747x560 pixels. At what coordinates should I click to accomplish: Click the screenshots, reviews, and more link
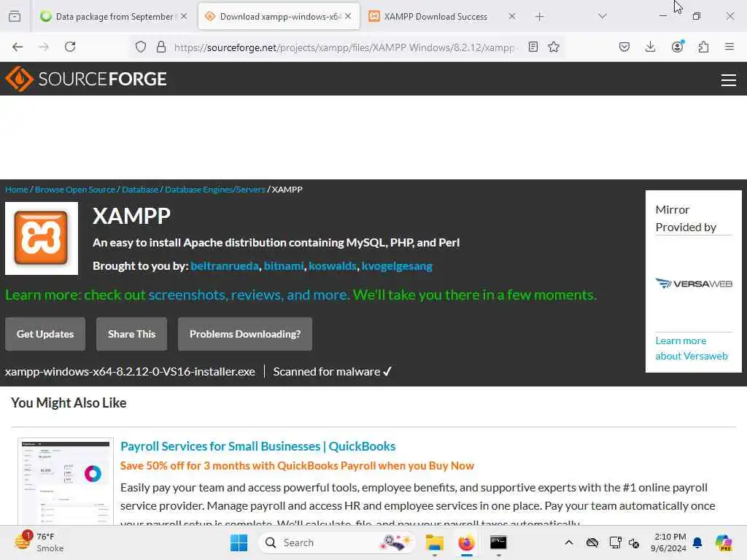click(x=249, y=295)
